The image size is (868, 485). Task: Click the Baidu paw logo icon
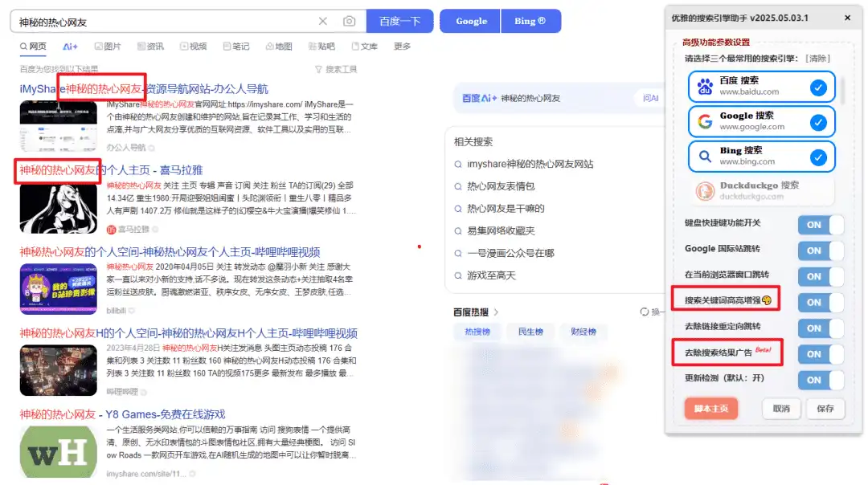pyautogui.click(x=705, y=86)
